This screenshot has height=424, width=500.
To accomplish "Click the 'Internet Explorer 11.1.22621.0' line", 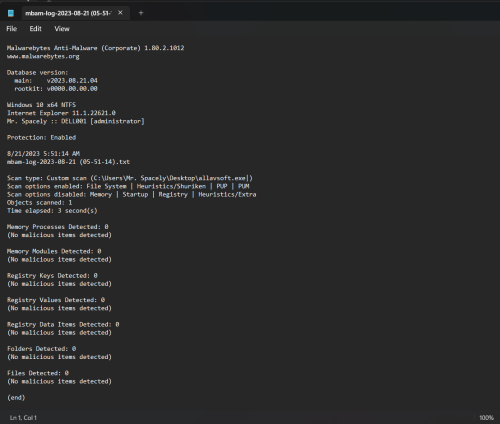I will point(61,113).
